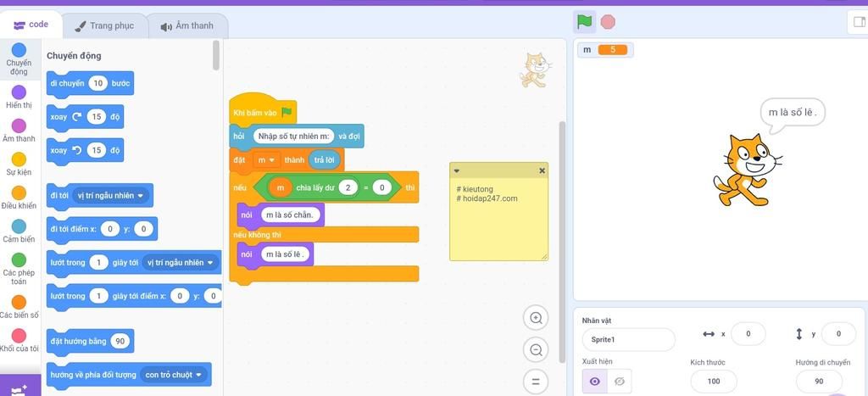Viewport: 868px width, 396px height.
Task: Click the đi tới điểm x y block
Action: coord(102,229)
